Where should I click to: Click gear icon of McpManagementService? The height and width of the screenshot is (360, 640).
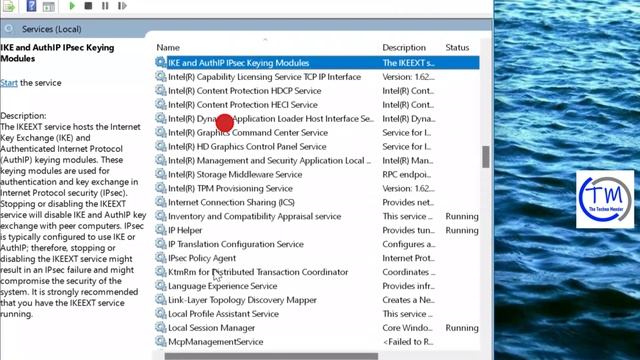click(x=160, y=341)
